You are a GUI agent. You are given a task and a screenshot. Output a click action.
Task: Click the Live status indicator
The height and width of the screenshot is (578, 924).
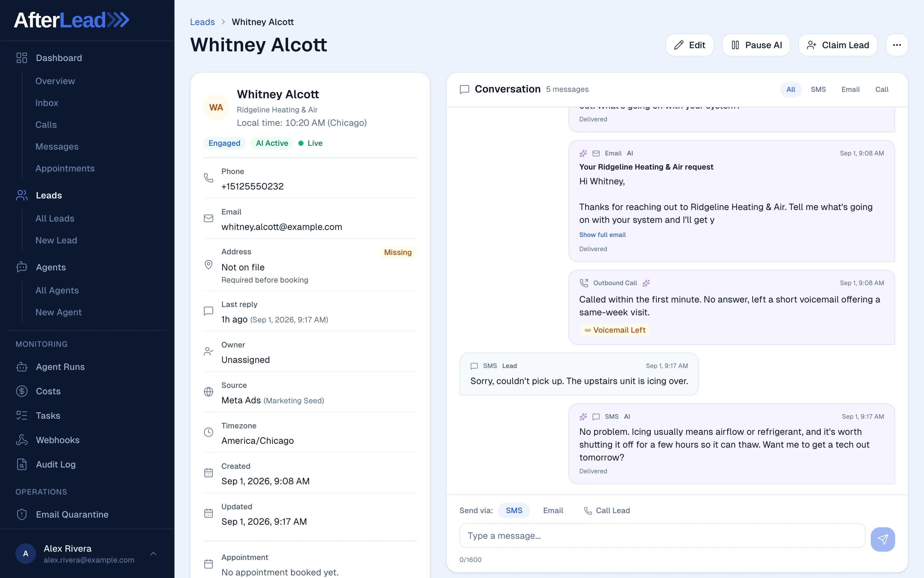(311, 143)
